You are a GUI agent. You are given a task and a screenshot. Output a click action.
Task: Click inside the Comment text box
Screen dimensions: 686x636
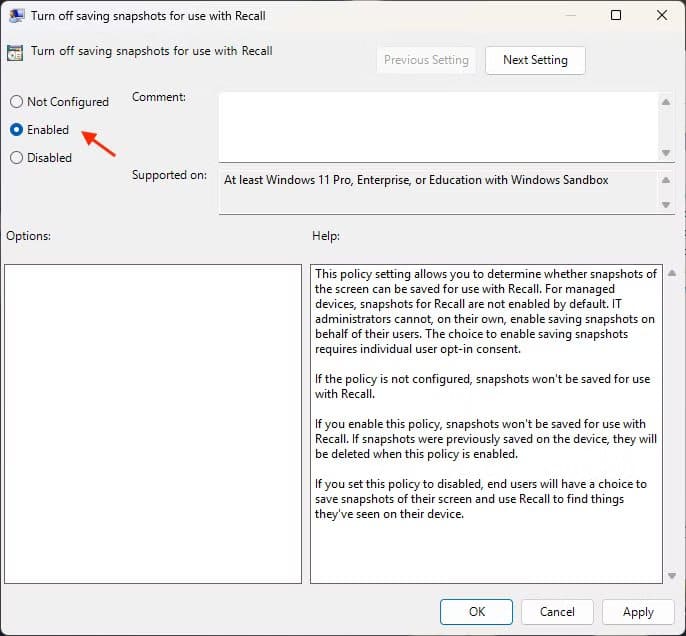(x=438, y=127)
